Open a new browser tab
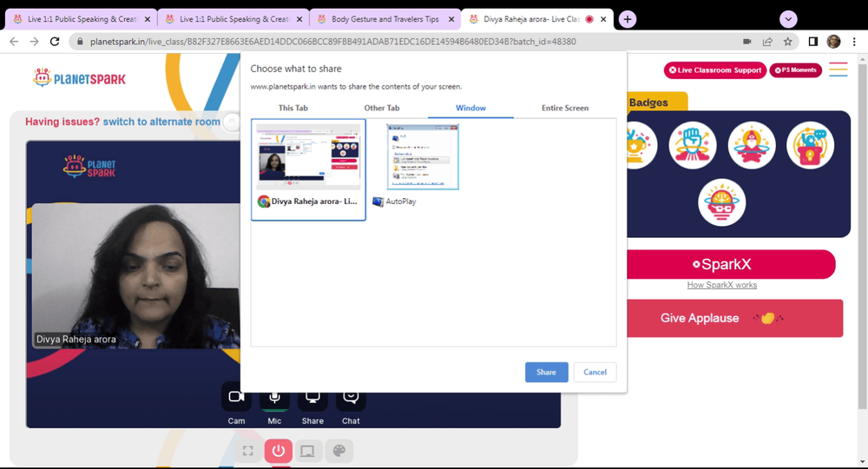Image resolution: width=868 pixels, height=469 pixels. pyautogui.click(x=628, y=19)
